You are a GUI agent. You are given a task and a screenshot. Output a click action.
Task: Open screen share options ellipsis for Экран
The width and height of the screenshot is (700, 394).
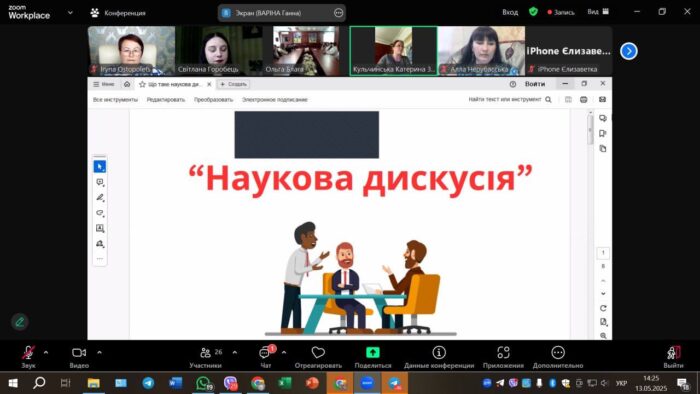point(338,13)
